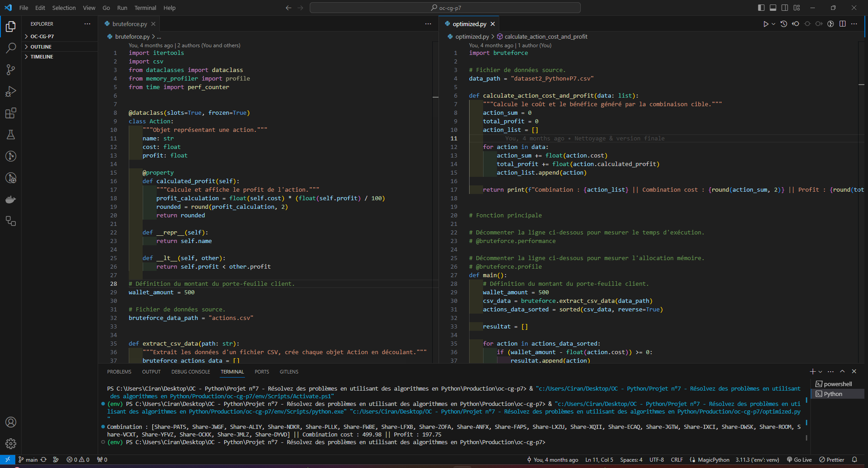Open more actions for bruteforce.py editor group

point(428,24)
